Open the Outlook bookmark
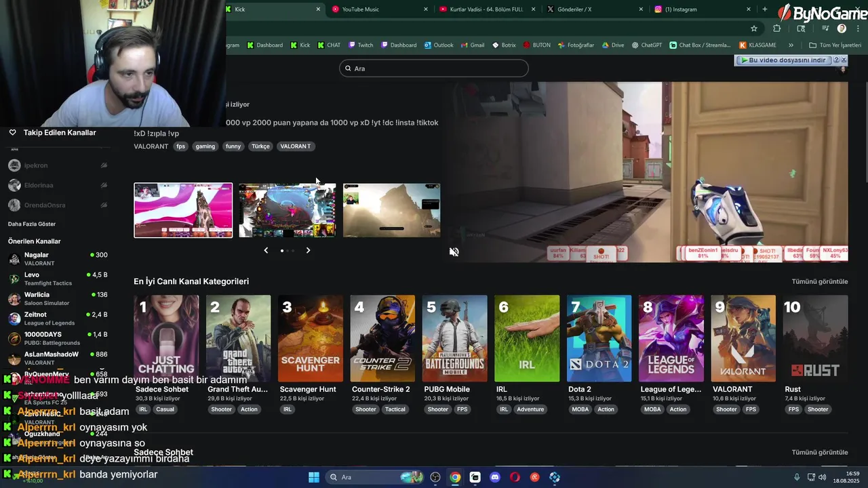Viewport: 868px width, 488px height. (439, 45)
